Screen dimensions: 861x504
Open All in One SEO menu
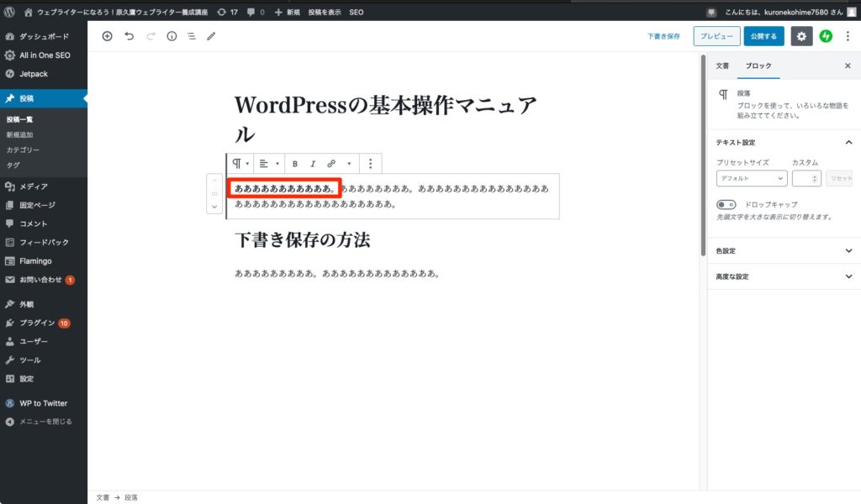coord(44,55)
